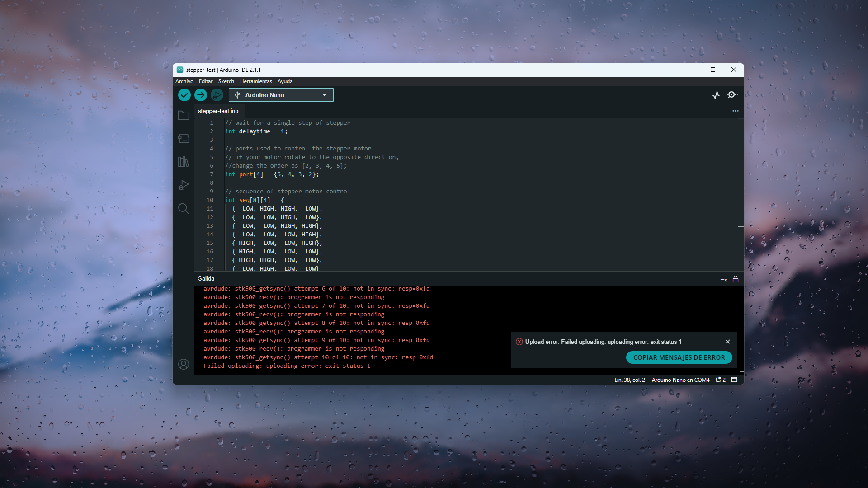
Task: Start debugging with the debug toolbar icon
Action: [x=217, y=95]
